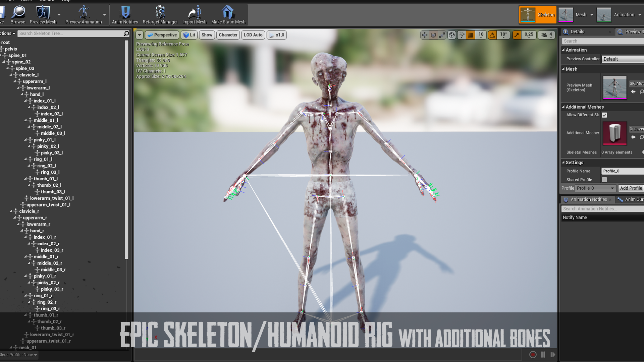
Task: Toggle grid snapping in viewport toolbar
Action: (x=471, y=35)
